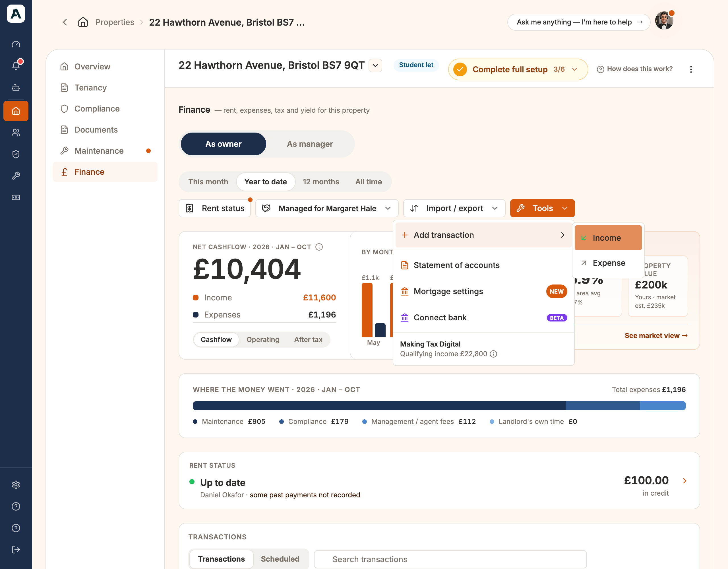Image resolution: width=728 pixels, height=569 pixels.
Task: Choose Expense transaction type
Action: point(608,263)
